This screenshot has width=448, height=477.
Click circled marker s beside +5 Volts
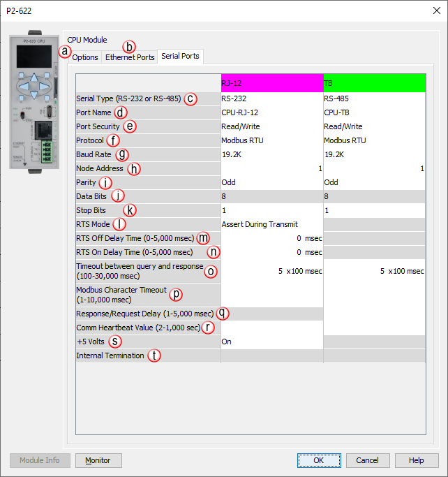(114, 342)
